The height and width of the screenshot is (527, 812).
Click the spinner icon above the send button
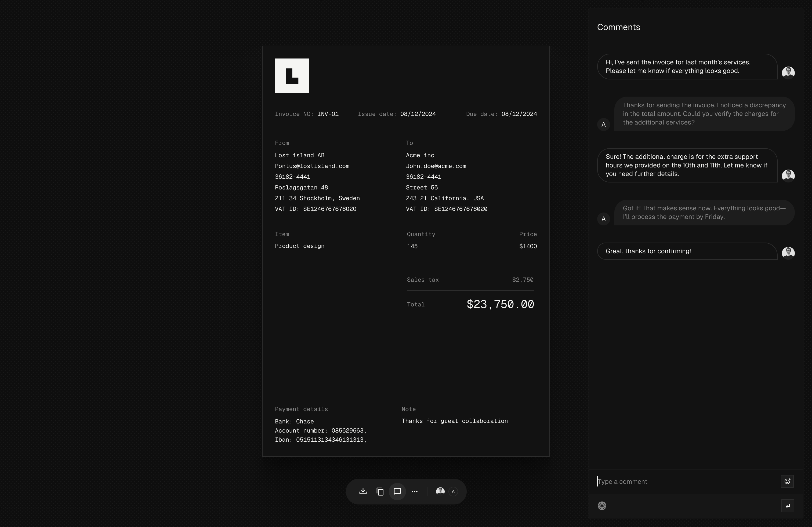click(x=602, y=506)
